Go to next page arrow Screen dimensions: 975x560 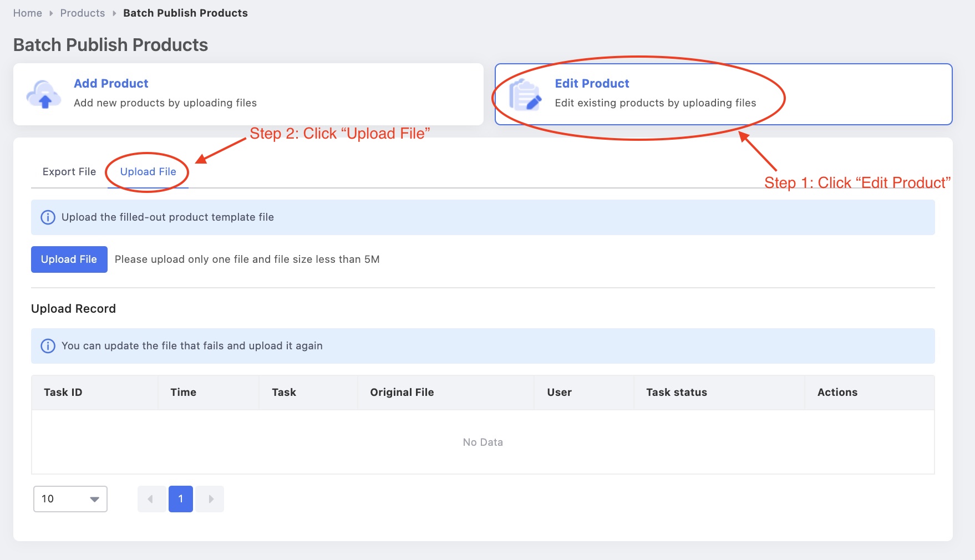click(x=210, y=499)
